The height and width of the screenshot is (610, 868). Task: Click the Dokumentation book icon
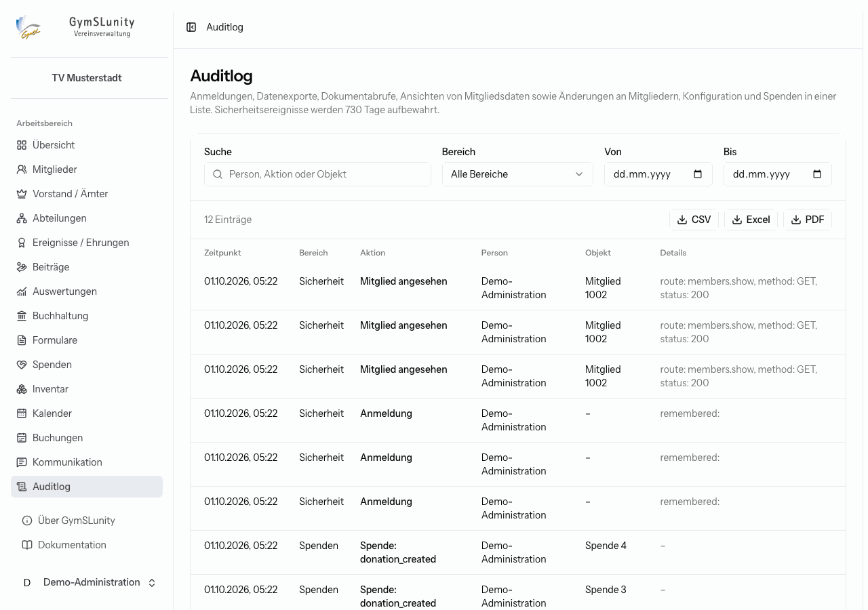[x=27, y=545]
